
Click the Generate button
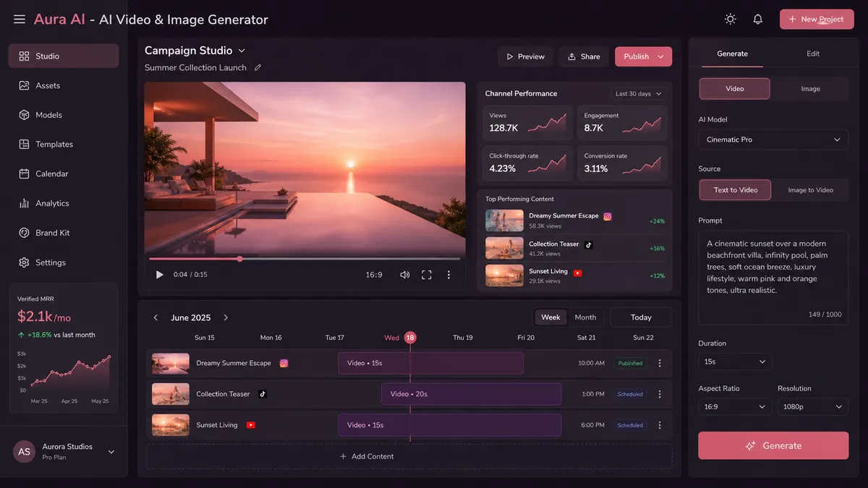[x=773, y=445]
